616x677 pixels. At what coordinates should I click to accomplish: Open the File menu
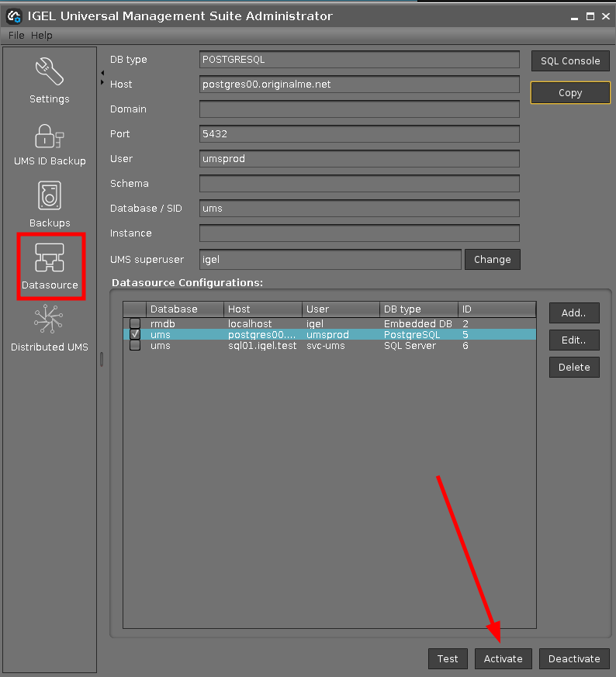(16, 36)
